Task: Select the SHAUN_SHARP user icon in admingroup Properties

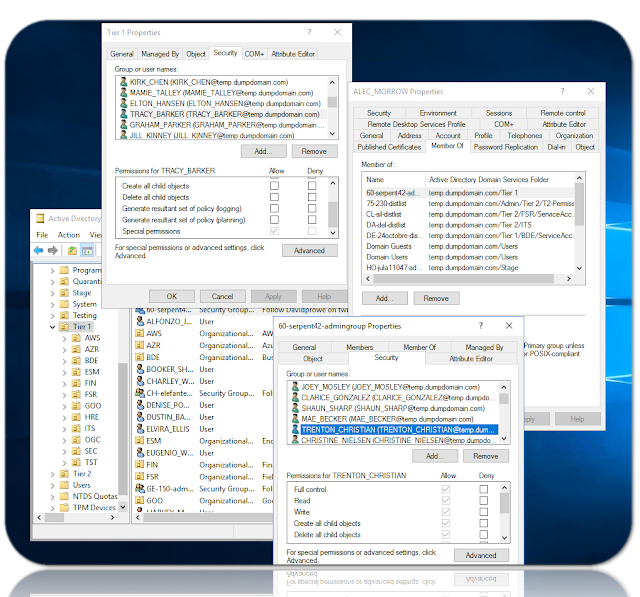Action: coord(295,408)
